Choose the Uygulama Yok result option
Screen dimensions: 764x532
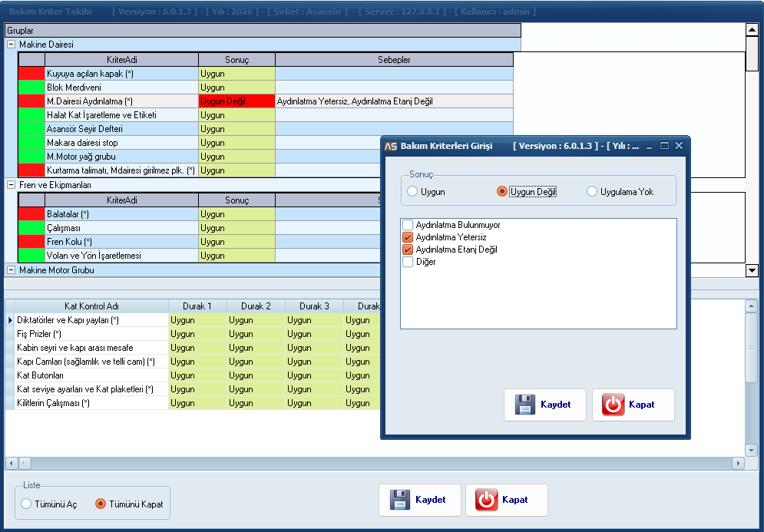(592, 192)
